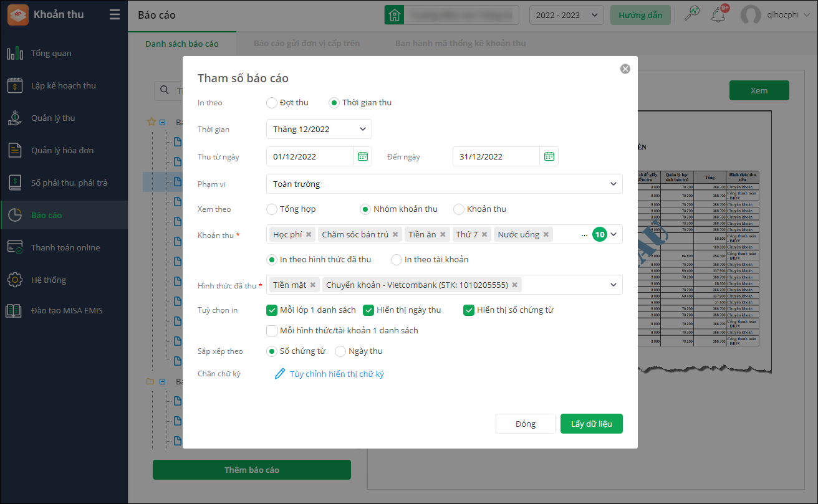Image resolution: width=818 pixels, height=504 pixels.
Task: Switch to Danh sách báo cáo tab
Action: pyautogui.click(x=182, y=44)
